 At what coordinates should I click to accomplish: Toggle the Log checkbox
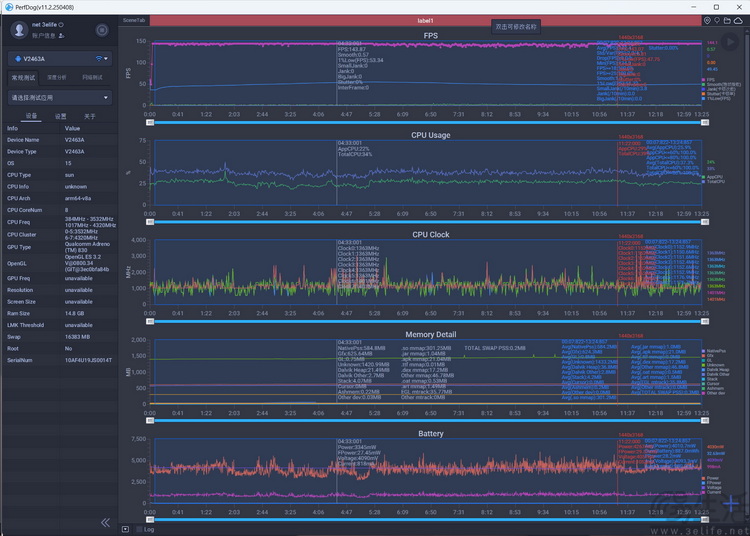pyautogui.click(x=140, y=529)
